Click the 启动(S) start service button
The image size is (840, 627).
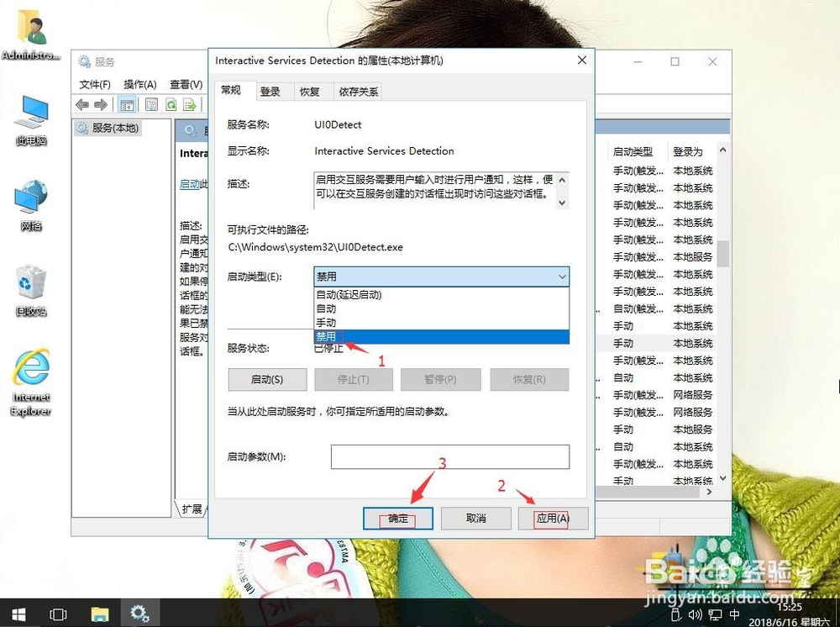[x=267, y=379]
